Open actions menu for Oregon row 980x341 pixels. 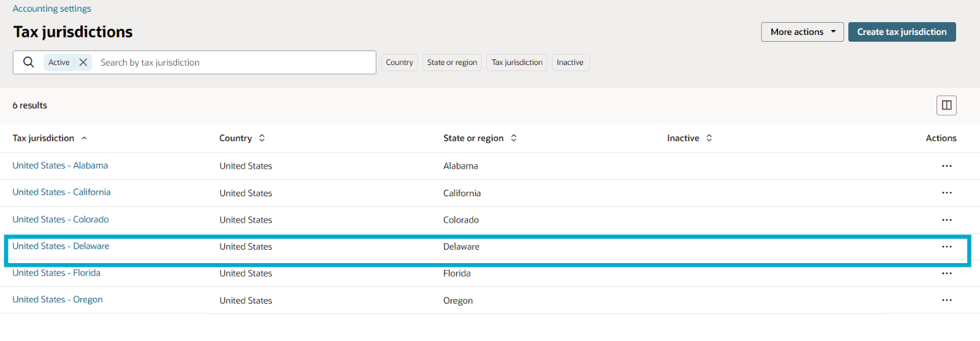pyautogui.click(x=947, y=300)
